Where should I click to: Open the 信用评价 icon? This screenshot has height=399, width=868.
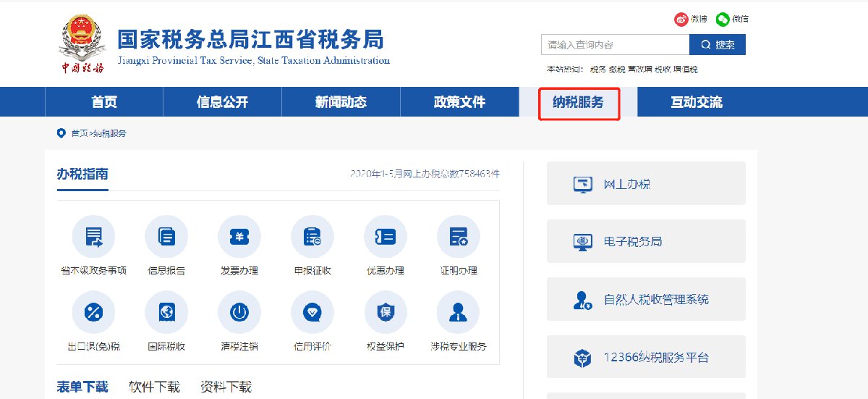tap(312, 313)
